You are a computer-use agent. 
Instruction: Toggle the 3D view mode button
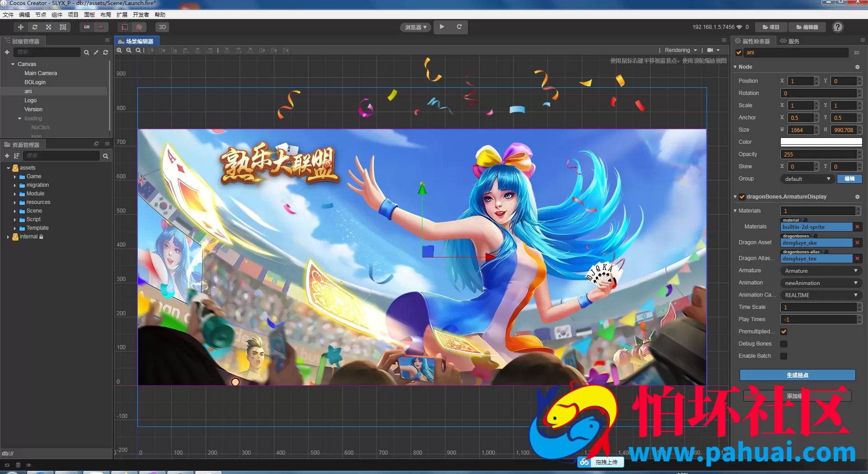pyautogui.click(x=162, y=27)
